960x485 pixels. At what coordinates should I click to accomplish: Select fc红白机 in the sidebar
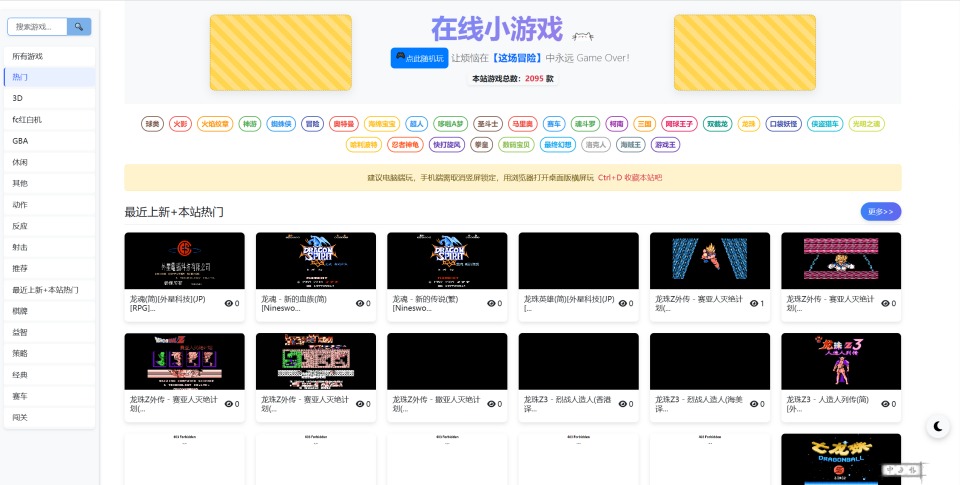(50, 119)
